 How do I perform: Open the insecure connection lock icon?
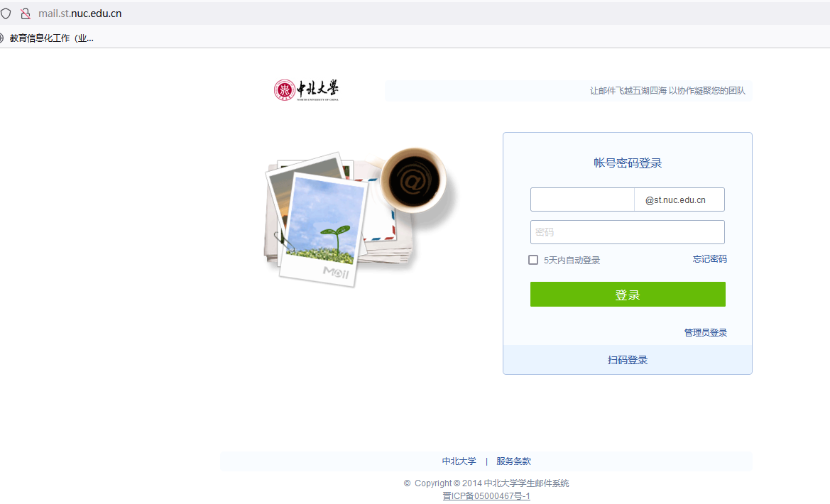point(25,13)
